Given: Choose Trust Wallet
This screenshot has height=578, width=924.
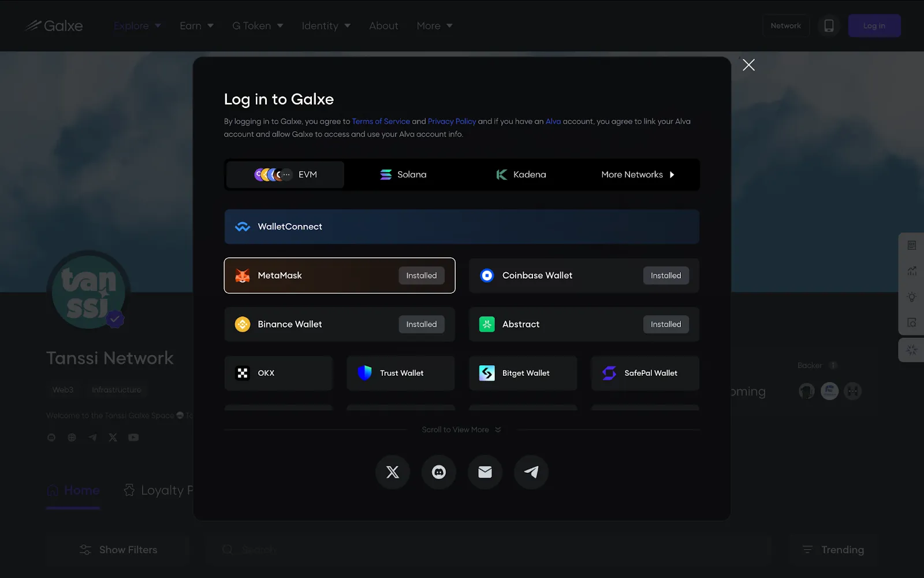Looking at the screenshot, I should tap(401, 373).
